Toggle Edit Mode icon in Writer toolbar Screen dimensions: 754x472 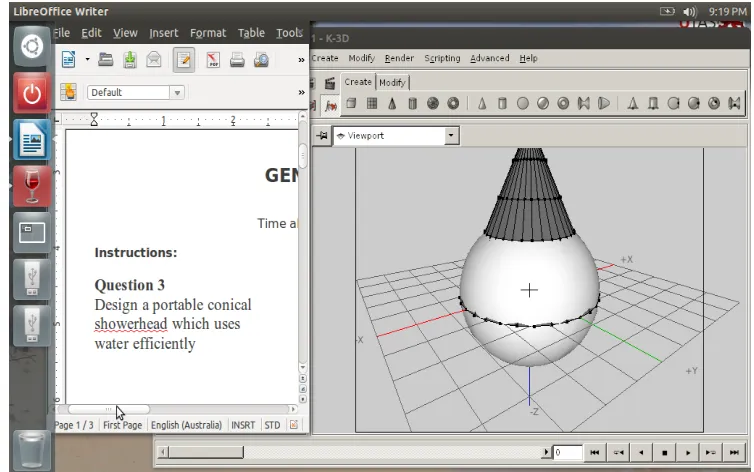coord(184,60)
